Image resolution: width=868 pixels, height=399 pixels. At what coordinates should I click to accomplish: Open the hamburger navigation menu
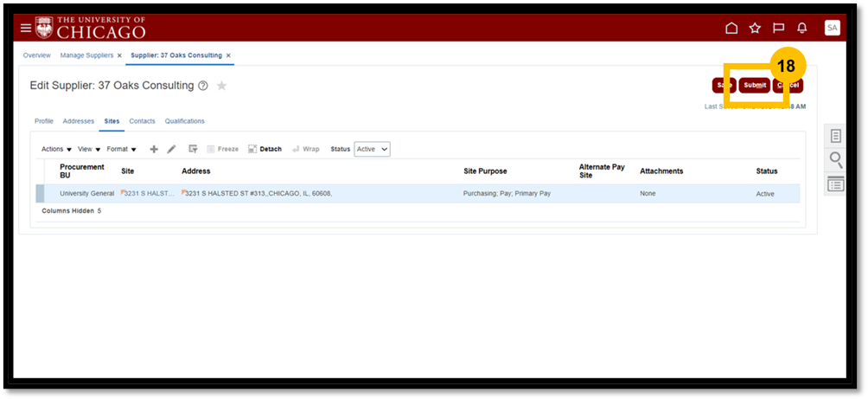(x=26, y=29)
